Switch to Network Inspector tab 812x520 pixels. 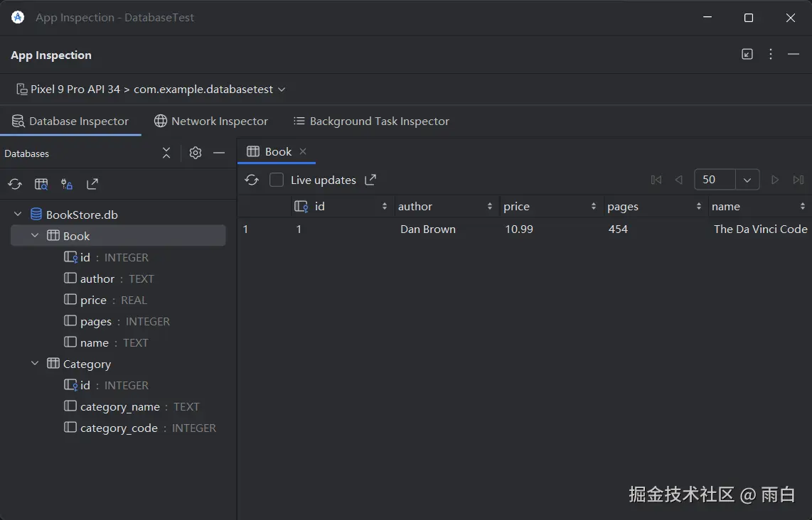211,121
